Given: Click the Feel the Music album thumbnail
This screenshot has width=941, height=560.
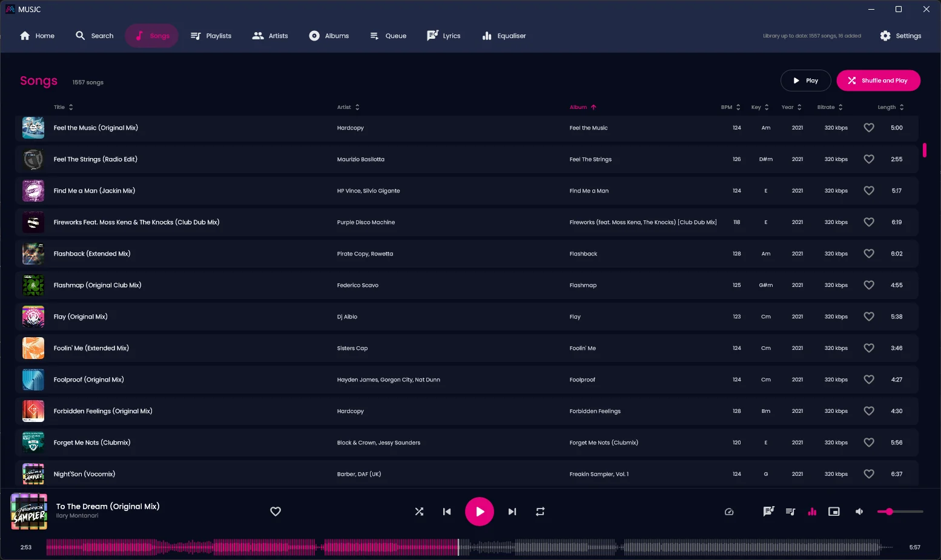Looking at the screenshot, I should [33, 128].
